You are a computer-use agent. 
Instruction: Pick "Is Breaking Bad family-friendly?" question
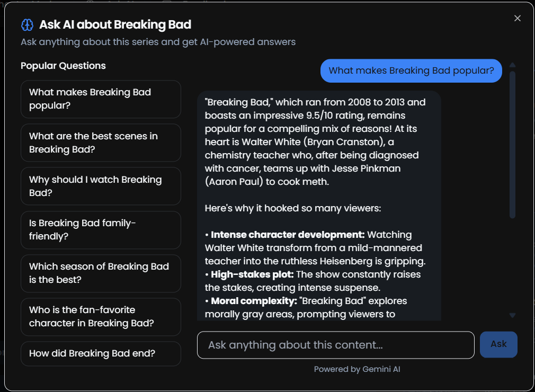click(x=101, y=229)
